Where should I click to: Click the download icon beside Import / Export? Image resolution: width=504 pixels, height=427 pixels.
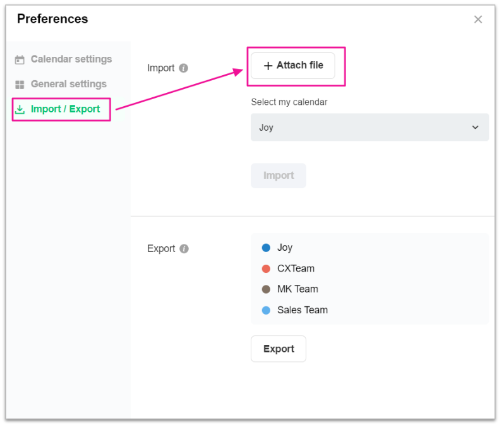point(20,109)
